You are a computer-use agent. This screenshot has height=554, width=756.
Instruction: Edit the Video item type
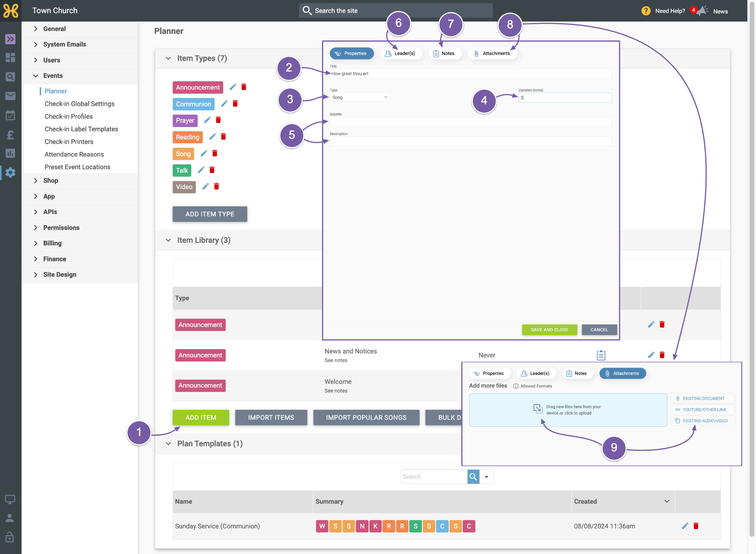pyautogui.click(x=206, y=186)
